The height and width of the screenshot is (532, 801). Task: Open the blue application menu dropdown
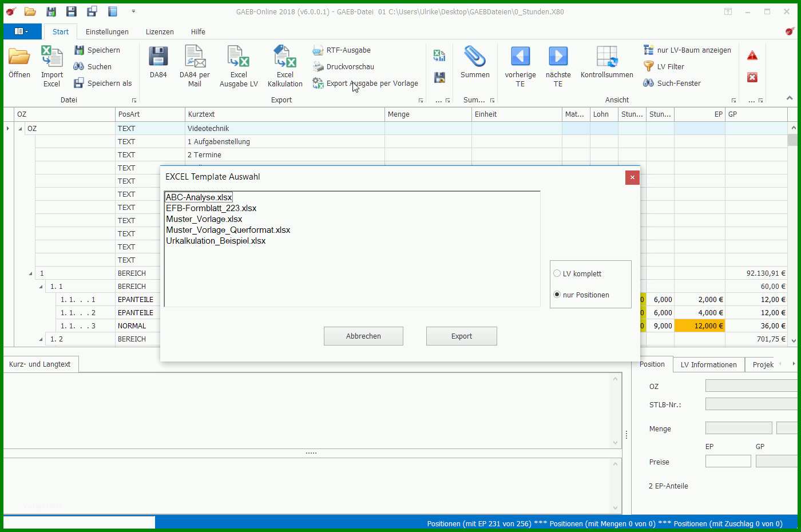click(22, 31)
